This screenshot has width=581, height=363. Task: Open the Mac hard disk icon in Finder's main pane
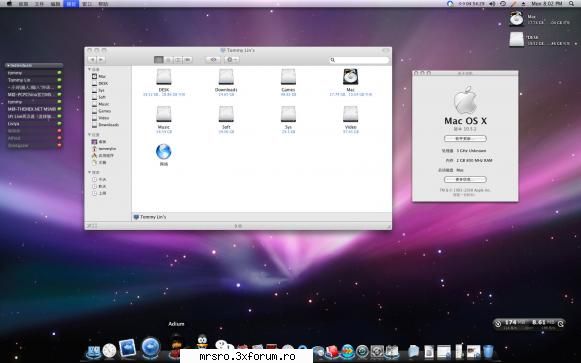tap(350, 77)
